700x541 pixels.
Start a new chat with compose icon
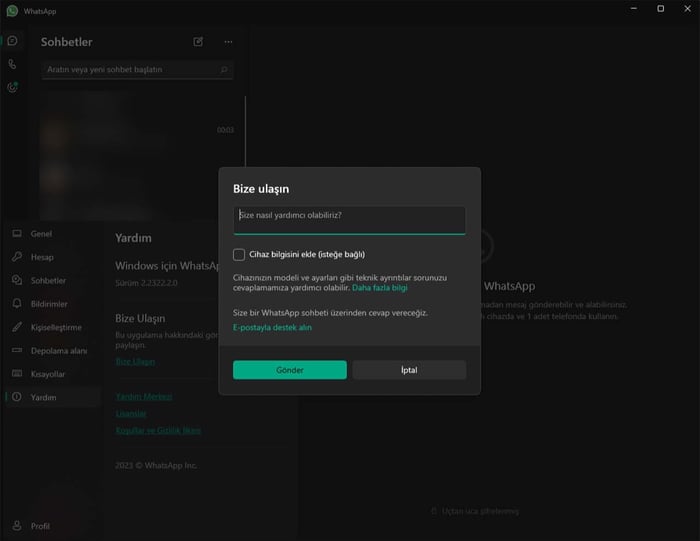198,42
